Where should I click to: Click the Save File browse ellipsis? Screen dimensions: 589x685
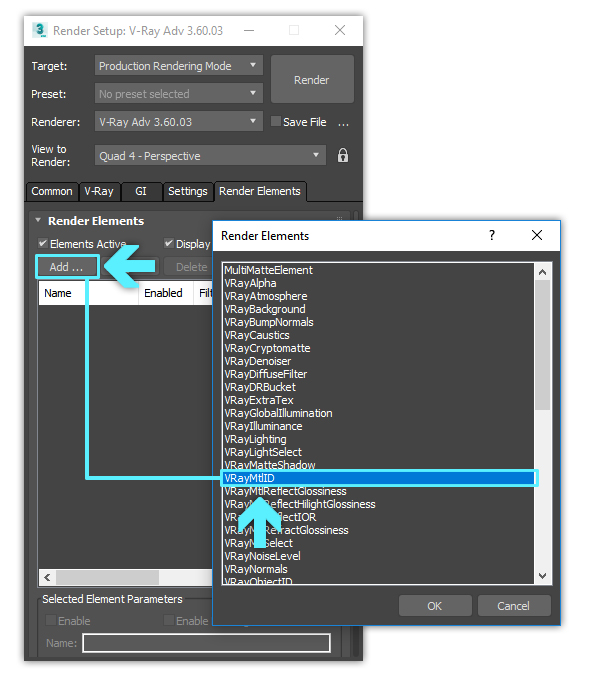click(343, 123)
